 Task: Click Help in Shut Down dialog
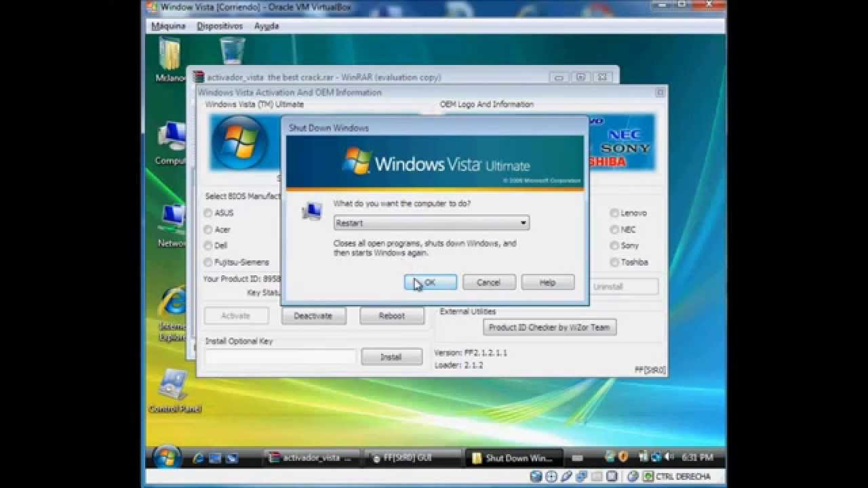(x=547, y=283)
